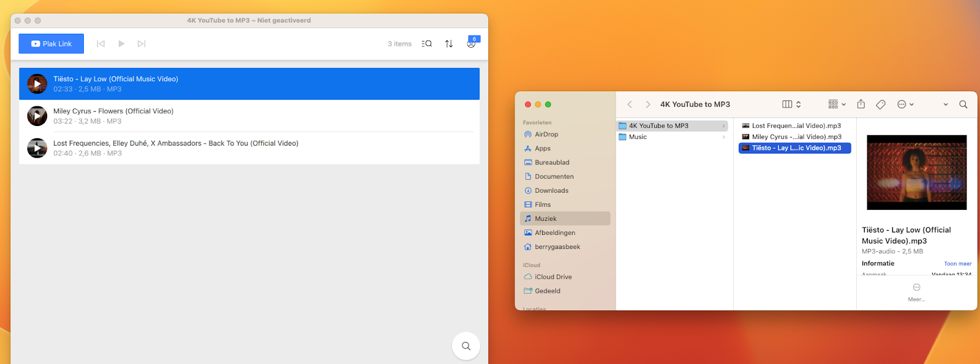
Task: Click the Meer... button in preview pane
Action: pyautogui.click(x=916, y=292)
